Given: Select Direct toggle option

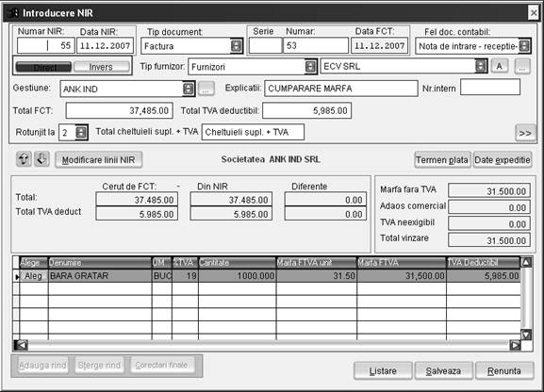Looking at the screenshot, I should [x=43, y=67].
